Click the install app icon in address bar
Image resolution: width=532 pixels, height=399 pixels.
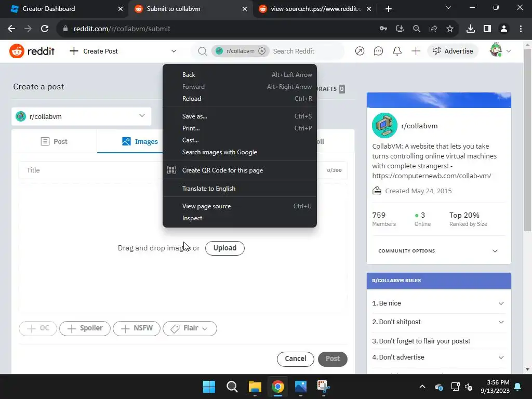(x=400, y=29)
